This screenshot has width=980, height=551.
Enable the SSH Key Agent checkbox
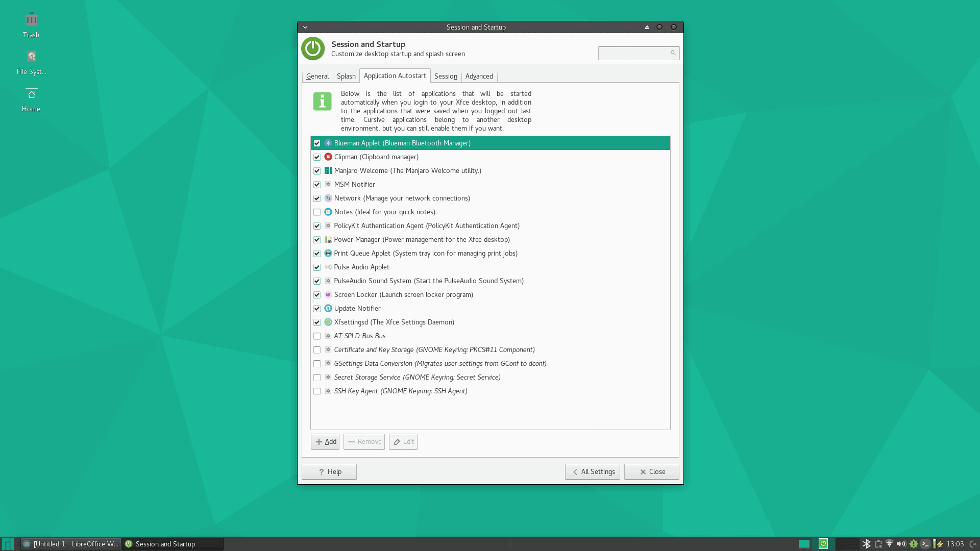[x=317, y=391]
